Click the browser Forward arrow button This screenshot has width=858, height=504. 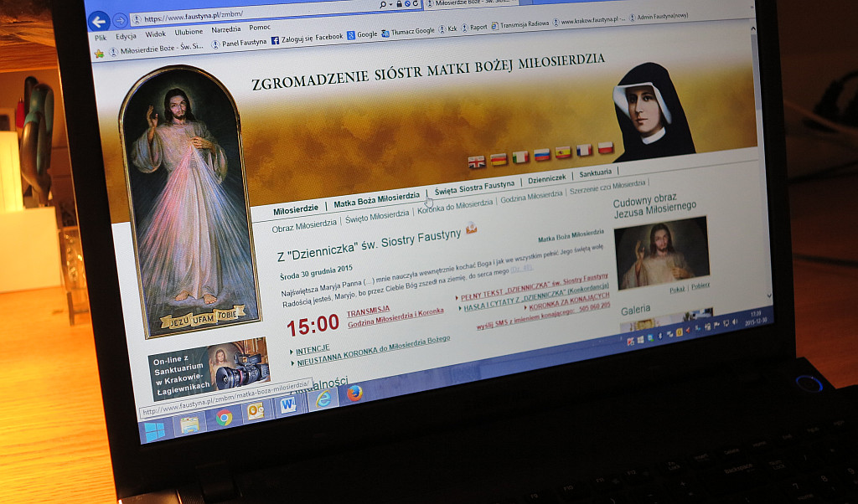[x=120, y=21]
